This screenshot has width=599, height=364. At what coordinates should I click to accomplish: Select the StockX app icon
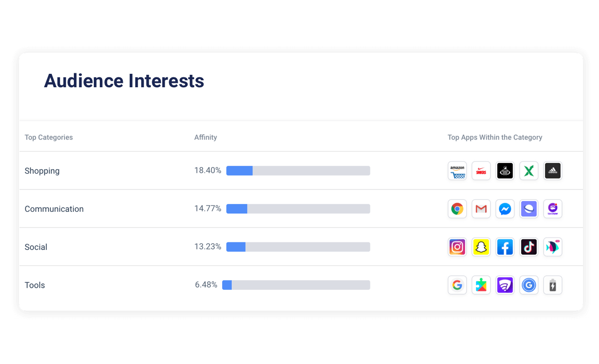[529, 171]
